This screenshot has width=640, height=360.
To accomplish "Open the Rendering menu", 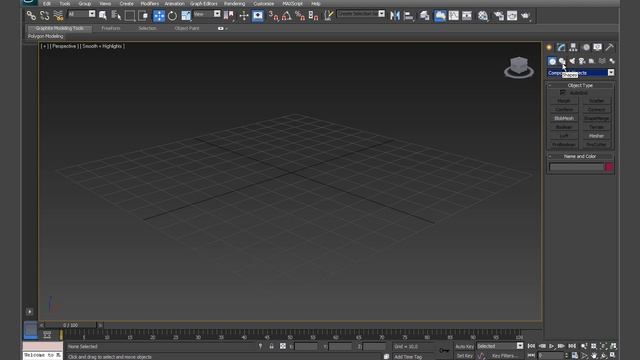I will tap(235, 4).
